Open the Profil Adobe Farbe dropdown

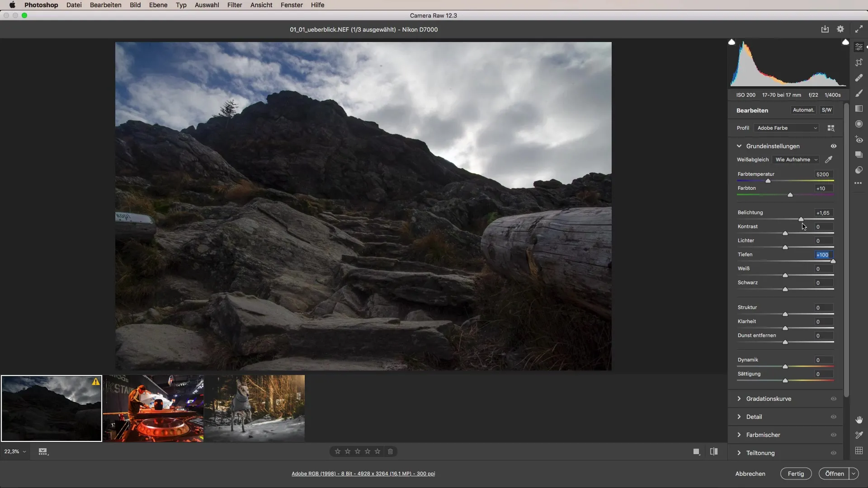(787, 128)
